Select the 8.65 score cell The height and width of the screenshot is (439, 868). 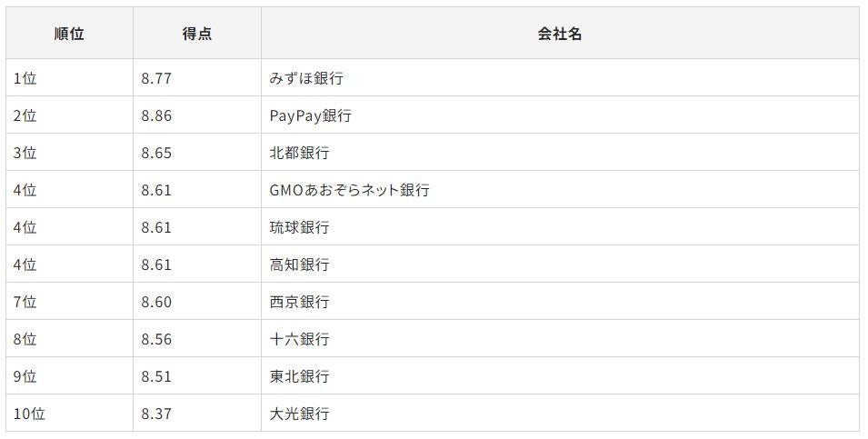click(156, 153)
